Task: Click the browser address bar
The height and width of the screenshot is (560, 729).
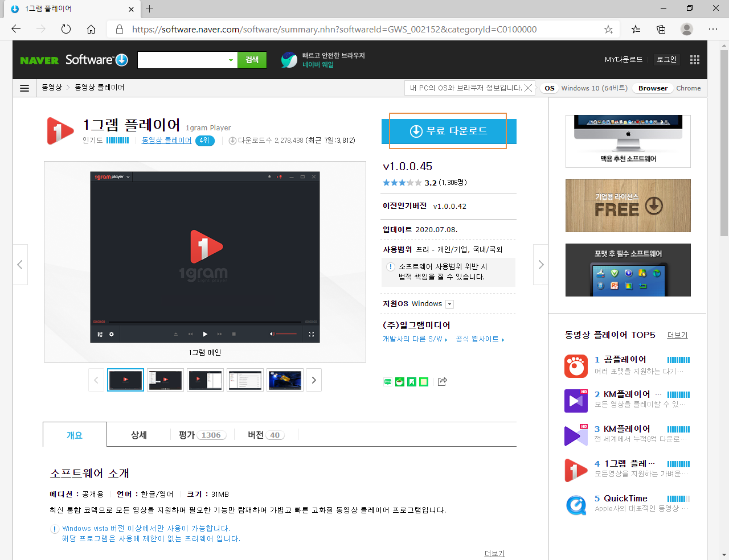Action: [x=364, y=29]
